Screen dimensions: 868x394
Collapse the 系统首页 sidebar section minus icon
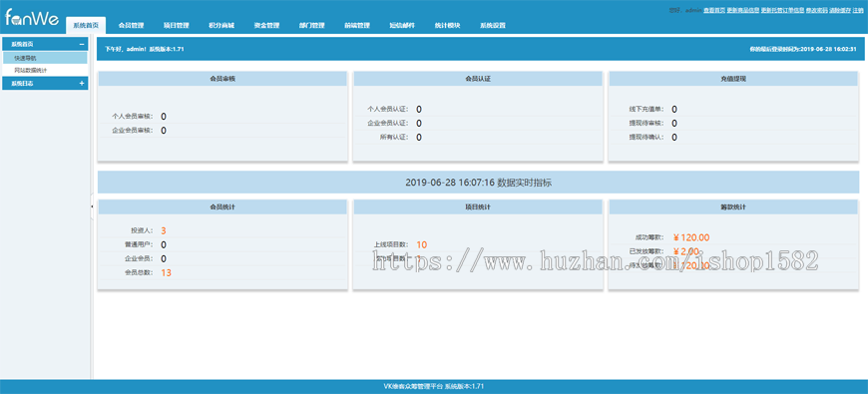(x=82, y=44)
